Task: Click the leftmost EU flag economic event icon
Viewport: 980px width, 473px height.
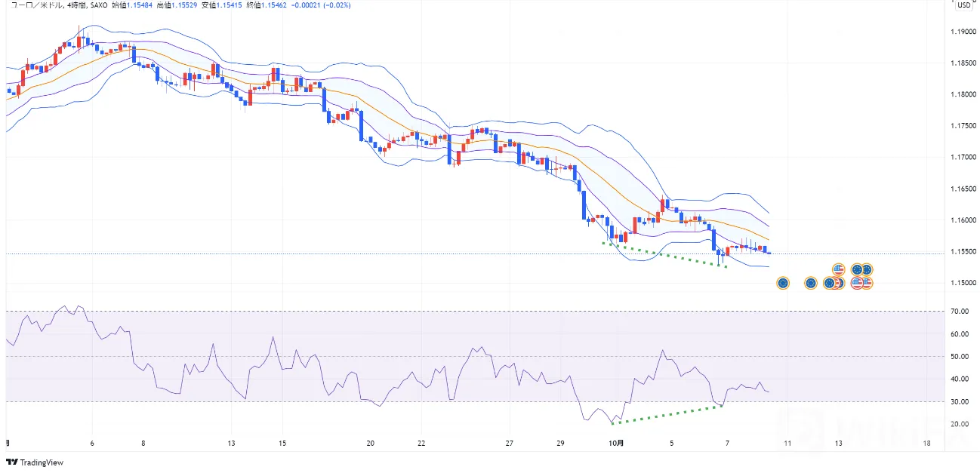Action: (x=782, y=283)
